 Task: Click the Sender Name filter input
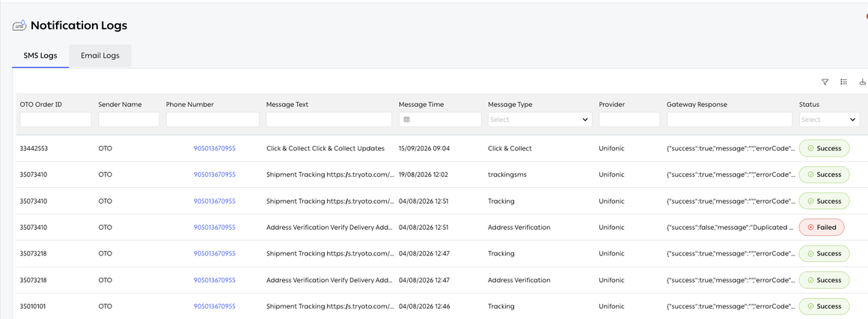coord(129,120)
